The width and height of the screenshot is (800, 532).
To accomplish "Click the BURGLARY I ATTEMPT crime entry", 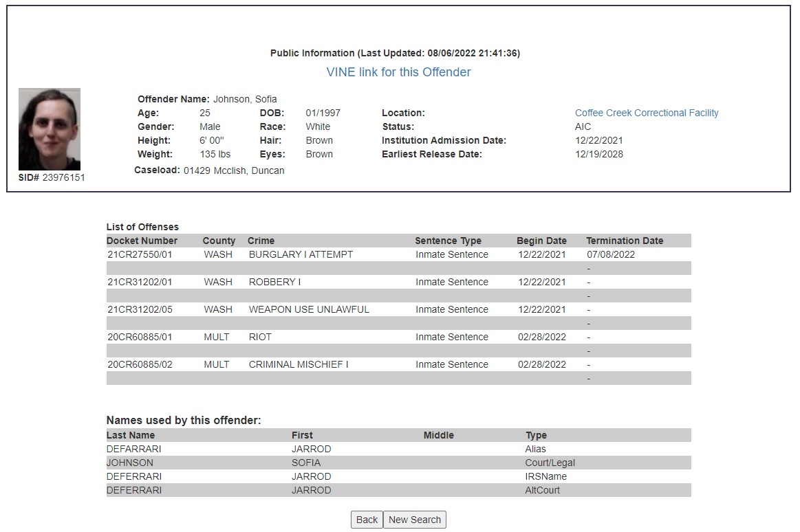I will pos(301,254).
